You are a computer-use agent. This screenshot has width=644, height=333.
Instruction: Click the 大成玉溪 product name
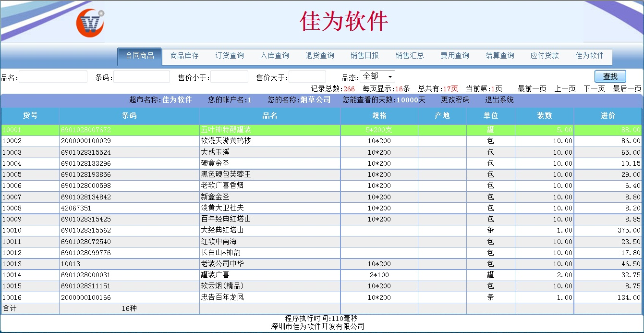tap(215, 152)
